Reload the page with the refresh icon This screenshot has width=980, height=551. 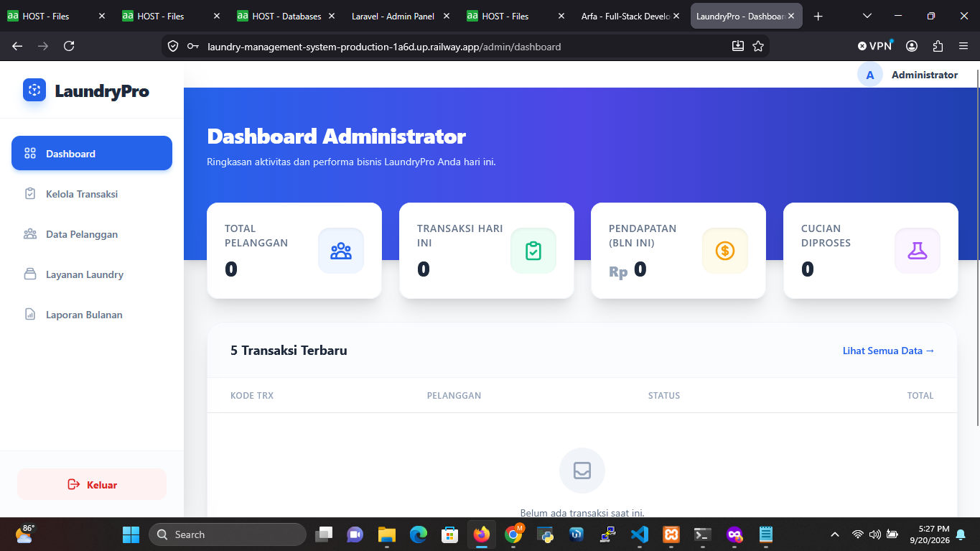(x=69, y=46)
